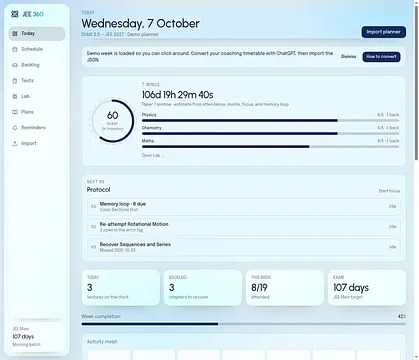Dismiss the demo week banner
This screenshot has height=360, width=419.
pos(348,57)
